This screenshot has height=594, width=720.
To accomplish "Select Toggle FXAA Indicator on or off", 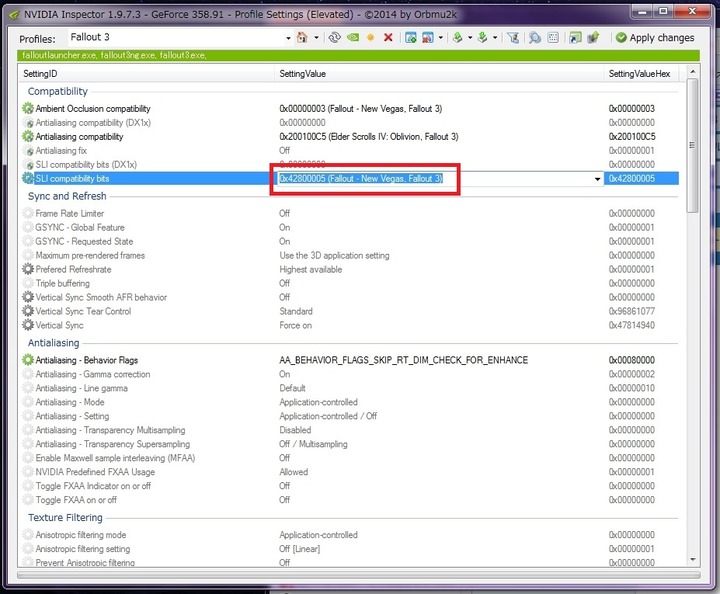I will (x=349, y=486).
